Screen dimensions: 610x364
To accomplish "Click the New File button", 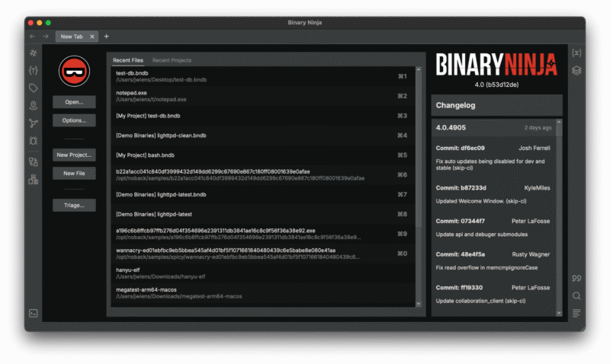I will click(74, 174).
